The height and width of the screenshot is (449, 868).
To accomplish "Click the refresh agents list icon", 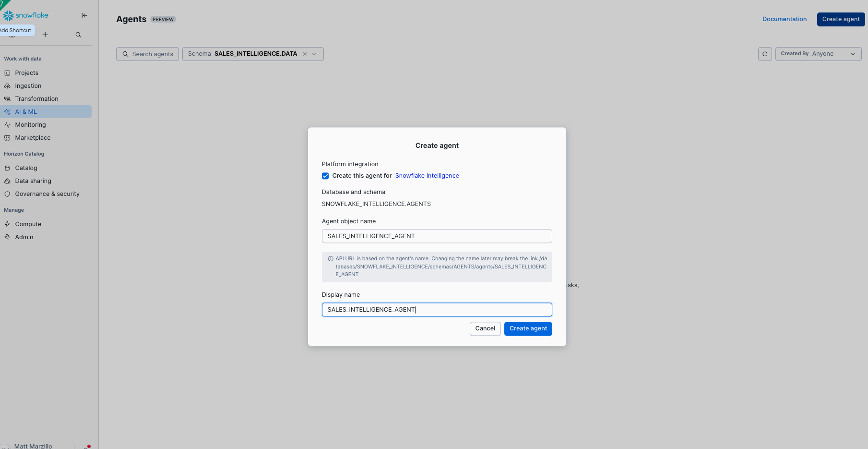I will tap(765, 54).
